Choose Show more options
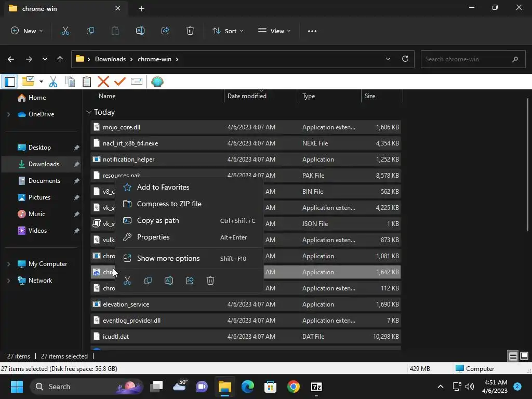 [x=189, y=259]
